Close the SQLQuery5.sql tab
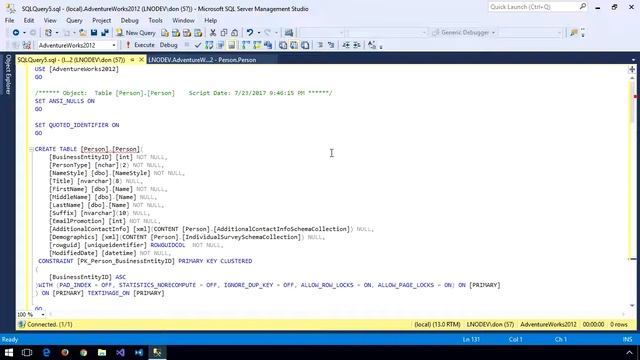Screen dimensions: 640x360 click(141, 60)
